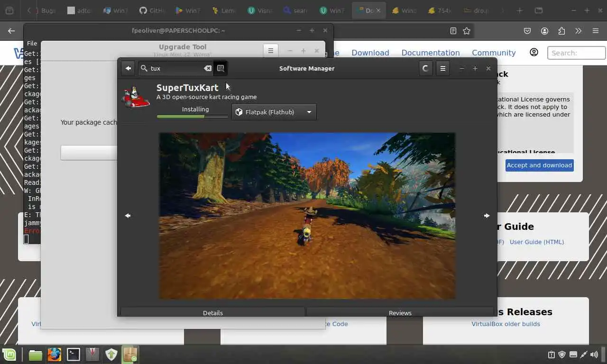The width and height of the screenshot is (607, 364).
Task: Open network connection tray icon
Action: pyautogui.click(x=584, y=355)
